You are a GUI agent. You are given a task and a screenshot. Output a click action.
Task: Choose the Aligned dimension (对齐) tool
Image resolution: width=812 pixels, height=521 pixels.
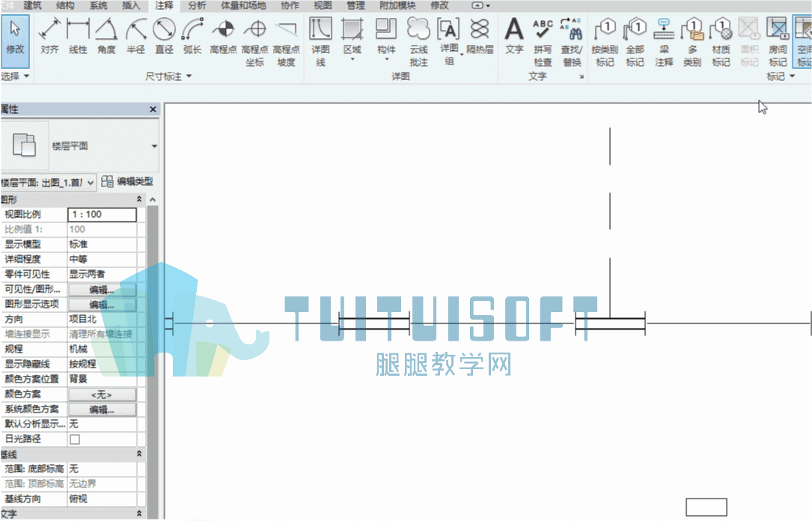tap(49, 36)
